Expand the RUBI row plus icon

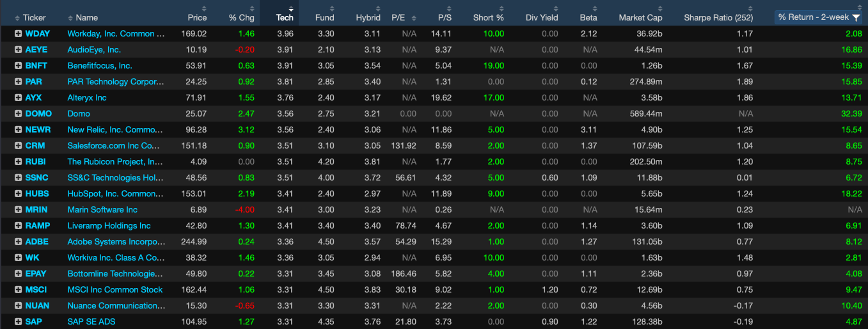[x=18, y=161]
